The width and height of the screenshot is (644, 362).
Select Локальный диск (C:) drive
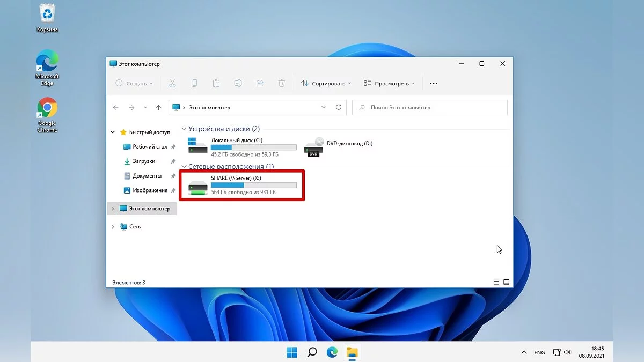coord(241,146)
